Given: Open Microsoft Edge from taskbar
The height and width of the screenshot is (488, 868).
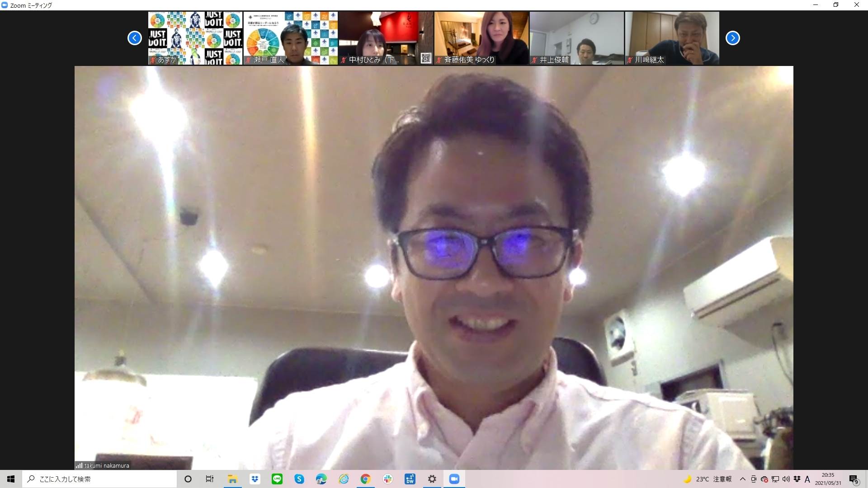Looking at the screenshot, I should [321, 479].
